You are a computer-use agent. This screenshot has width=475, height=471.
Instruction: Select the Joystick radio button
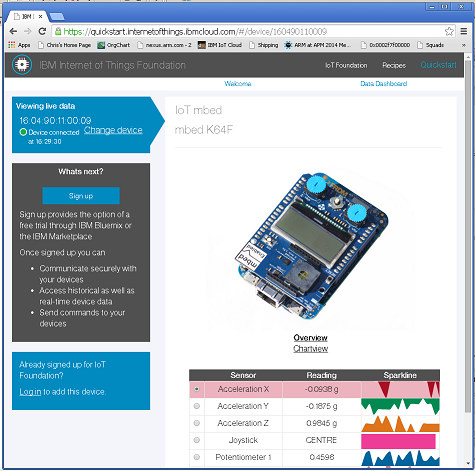(197, 440)
